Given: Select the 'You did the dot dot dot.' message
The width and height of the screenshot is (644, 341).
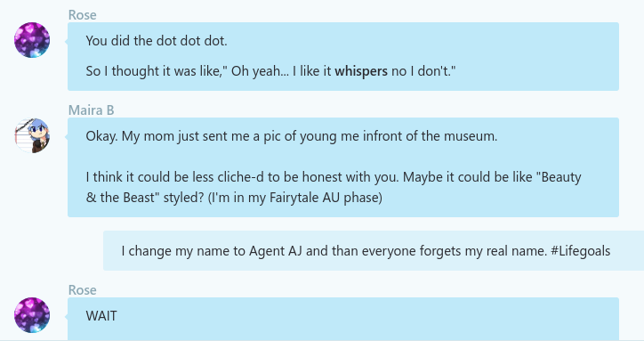Looking at the screenshot, I should click(x=156, y=41).
